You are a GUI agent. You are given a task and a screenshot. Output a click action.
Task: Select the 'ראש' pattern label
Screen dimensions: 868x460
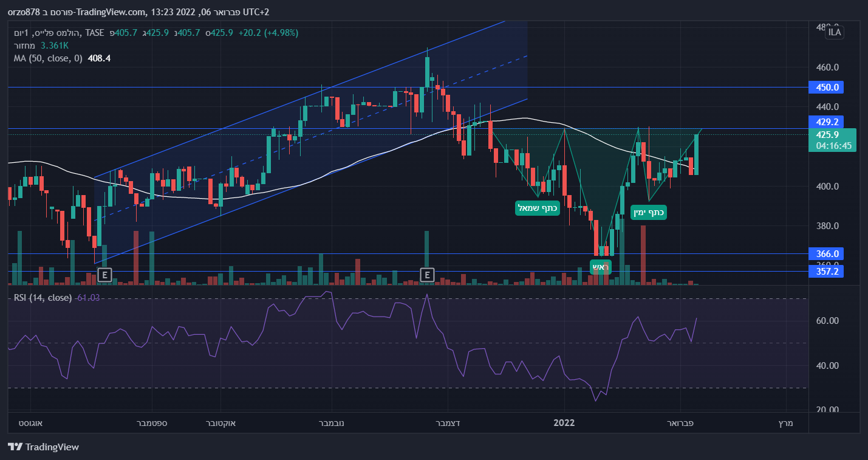click(x=600, y=267)
